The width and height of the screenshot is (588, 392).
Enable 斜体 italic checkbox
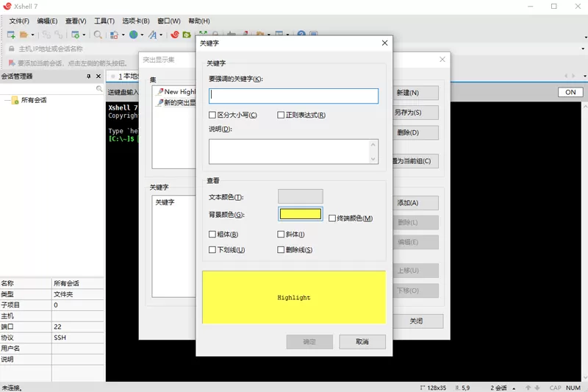click(281, 234)
